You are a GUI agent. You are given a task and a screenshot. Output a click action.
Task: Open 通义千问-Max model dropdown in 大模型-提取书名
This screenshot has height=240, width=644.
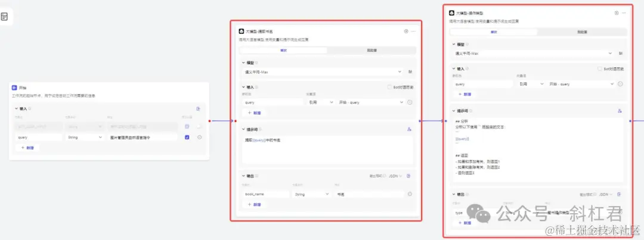pyautogui.click(x=323, y=72)
